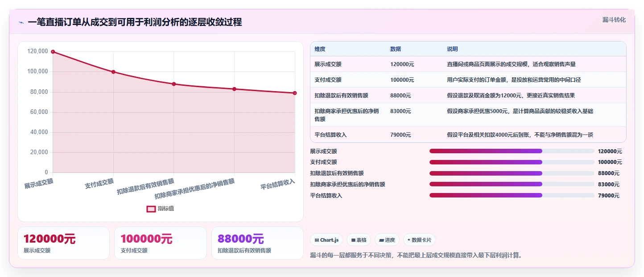Screen dimensions: 644x277
Task: Click the 数据卡片 chip's sparkle icon
Action: tap(409, 240)
